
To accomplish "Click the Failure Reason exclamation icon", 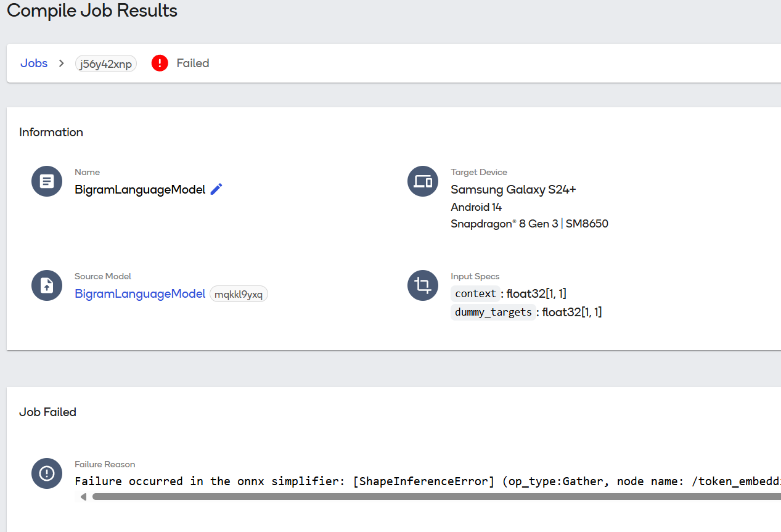I will (47, 473).
